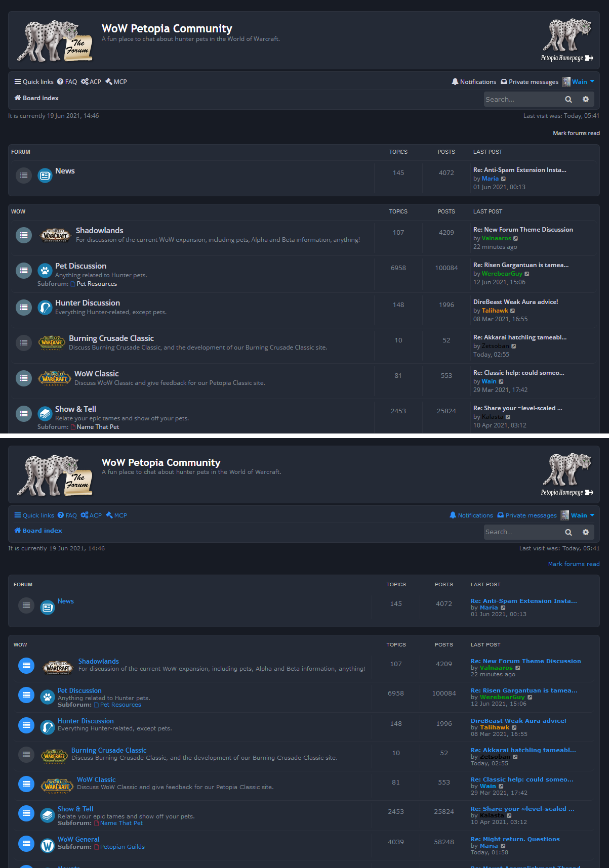Screen dimensions: 609x868
Task: Click Notifications bell in upper page
Action: [x=455, y=82]
